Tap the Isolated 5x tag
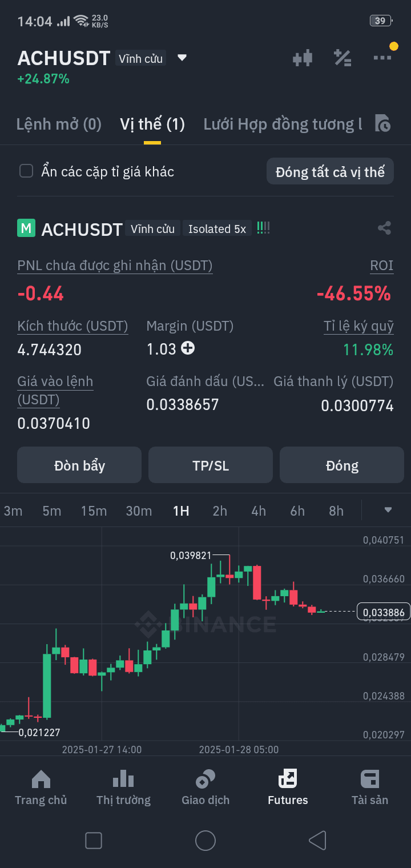 [217, 228]
